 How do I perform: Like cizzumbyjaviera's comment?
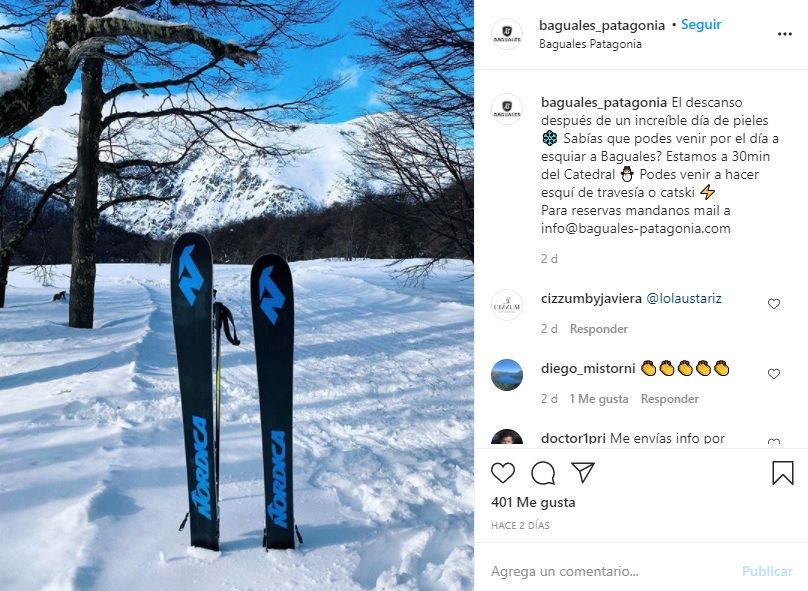click(x=773, y=304)
